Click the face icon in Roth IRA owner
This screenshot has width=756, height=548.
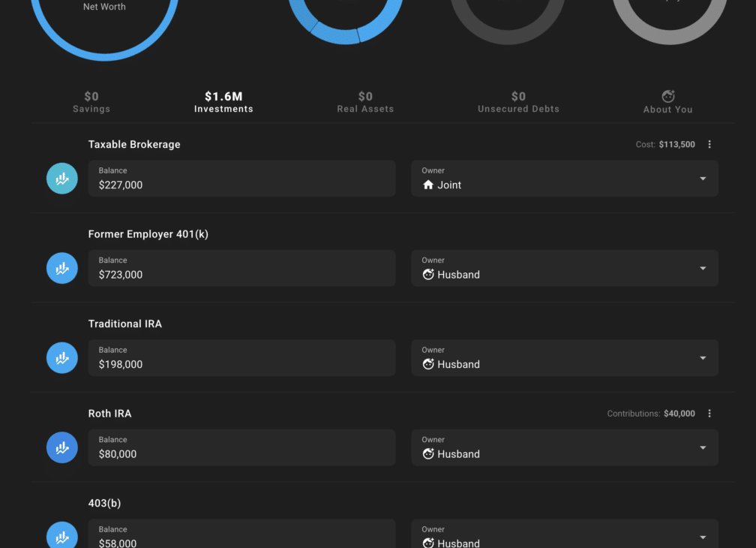(428, 454)
